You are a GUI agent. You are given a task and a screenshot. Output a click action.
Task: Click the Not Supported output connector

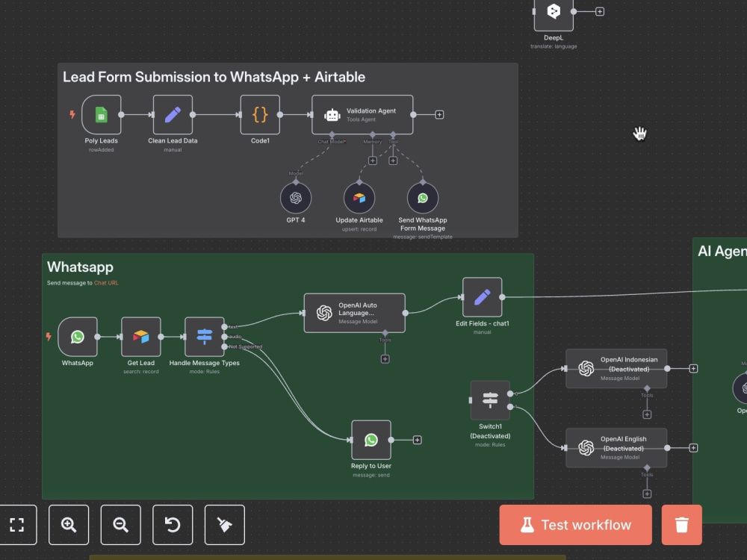(224, 346)
